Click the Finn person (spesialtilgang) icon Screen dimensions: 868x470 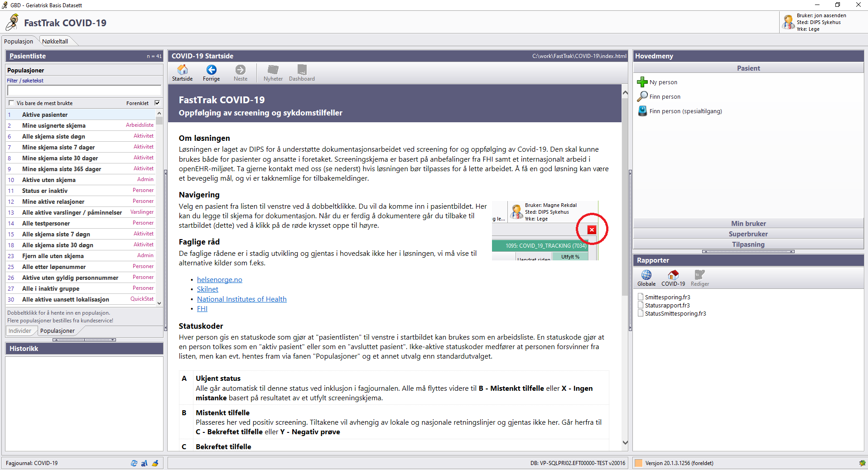tap(642, 111)
